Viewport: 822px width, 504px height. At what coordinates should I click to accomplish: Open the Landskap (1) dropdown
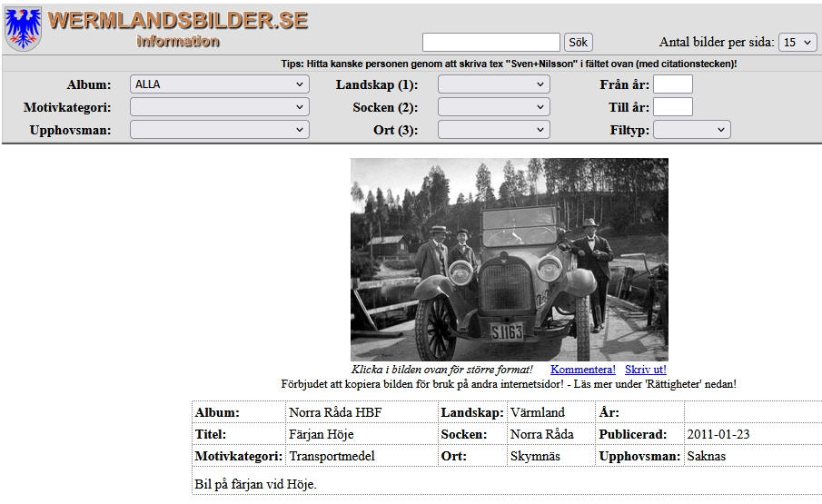493,84
